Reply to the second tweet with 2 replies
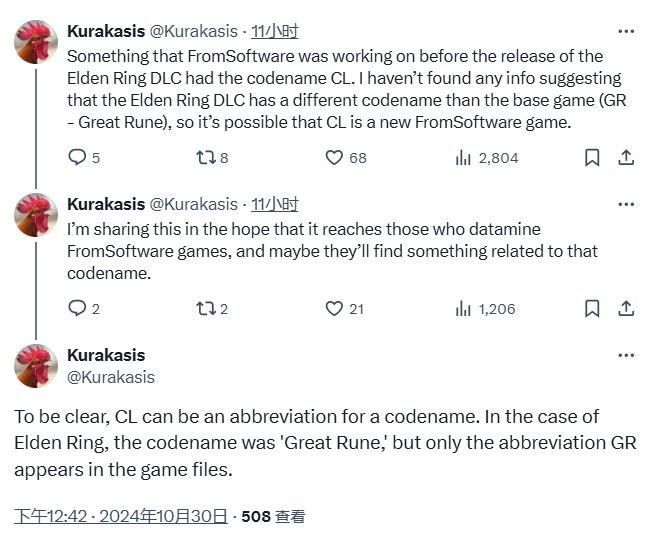The width and height of the screenshot is (646, 535). pos(77,308)
